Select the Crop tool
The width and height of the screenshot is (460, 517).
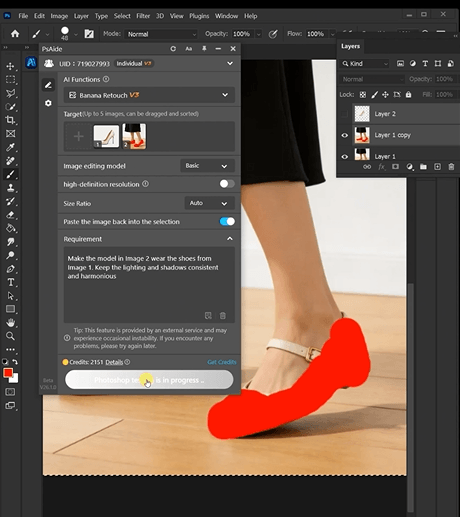click(x=10, y=120)
